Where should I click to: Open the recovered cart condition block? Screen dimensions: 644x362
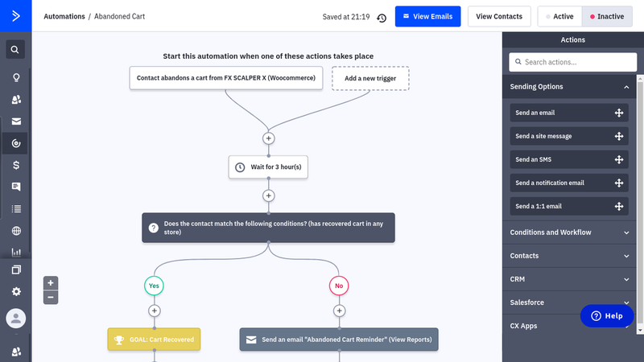(x=269, y=228)
